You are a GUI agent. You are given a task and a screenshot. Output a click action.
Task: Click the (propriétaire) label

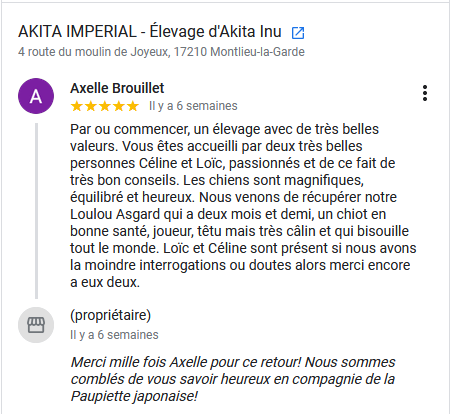coord(110,315)
